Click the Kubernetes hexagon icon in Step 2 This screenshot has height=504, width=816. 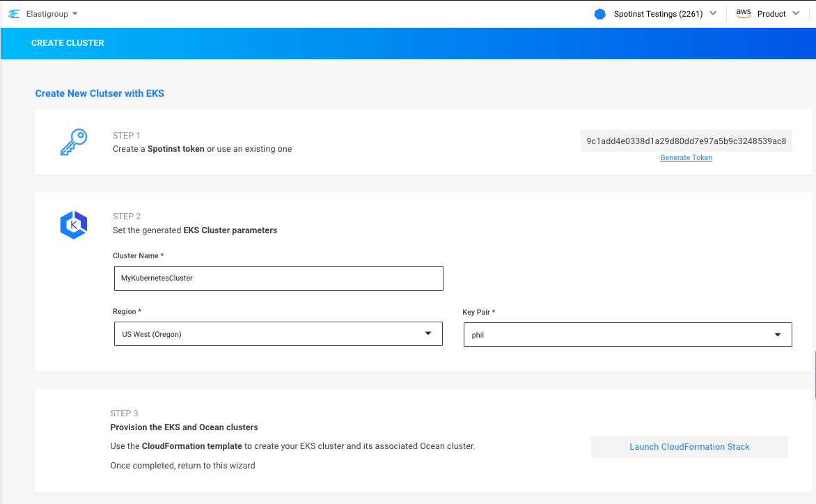coord(73,225)
